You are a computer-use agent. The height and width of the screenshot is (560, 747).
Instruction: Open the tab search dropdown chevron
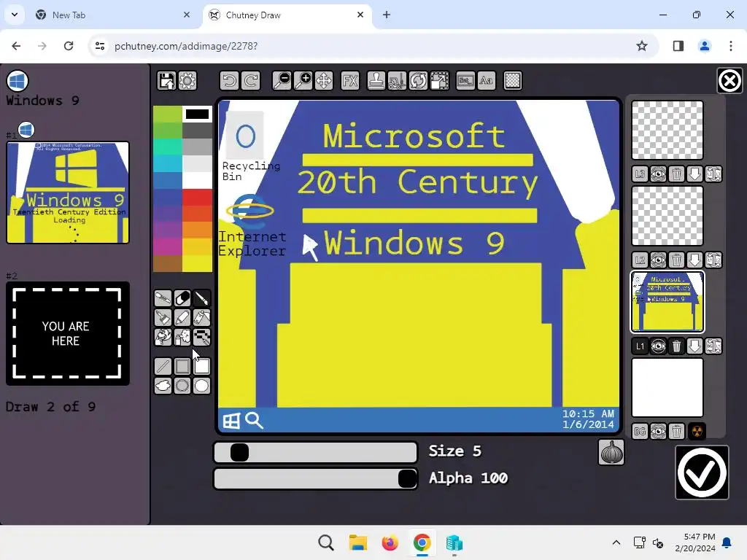[15, 15]
